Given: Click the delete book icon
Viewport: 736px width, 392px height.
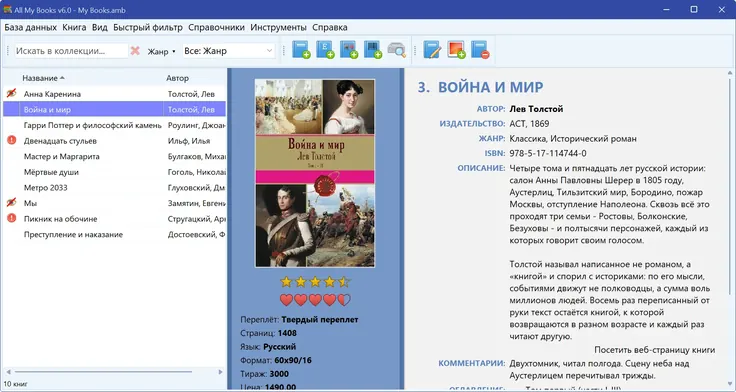Looking at the screenshot, I should coord(480,50).
